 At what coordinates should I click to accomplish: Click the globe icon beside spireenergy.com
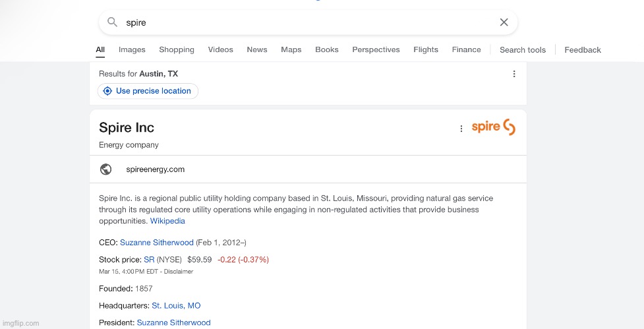(x=105, y=169)
